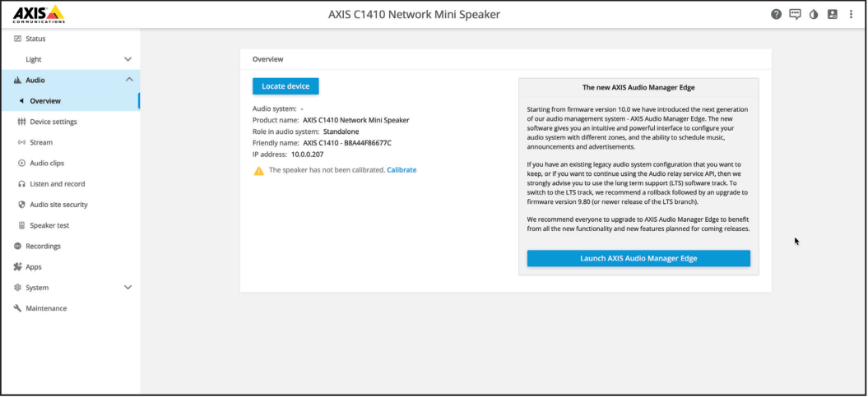
Task: Open the Speaker test page
Action: coord(49,225)
